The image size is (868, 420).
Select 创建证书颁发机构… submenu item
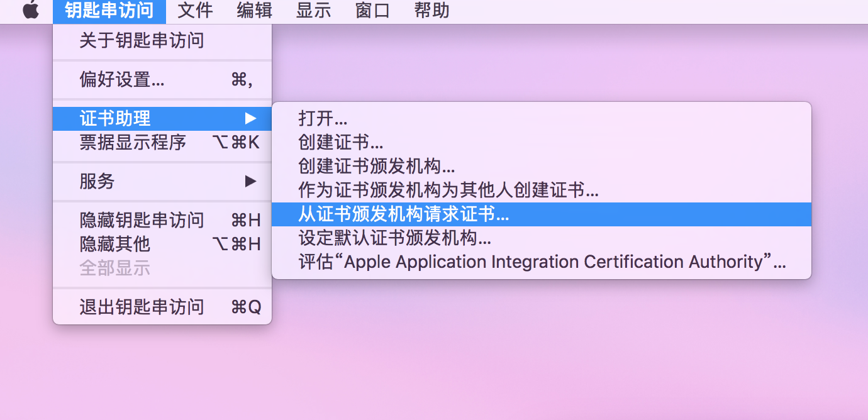(x=542, y=167)
